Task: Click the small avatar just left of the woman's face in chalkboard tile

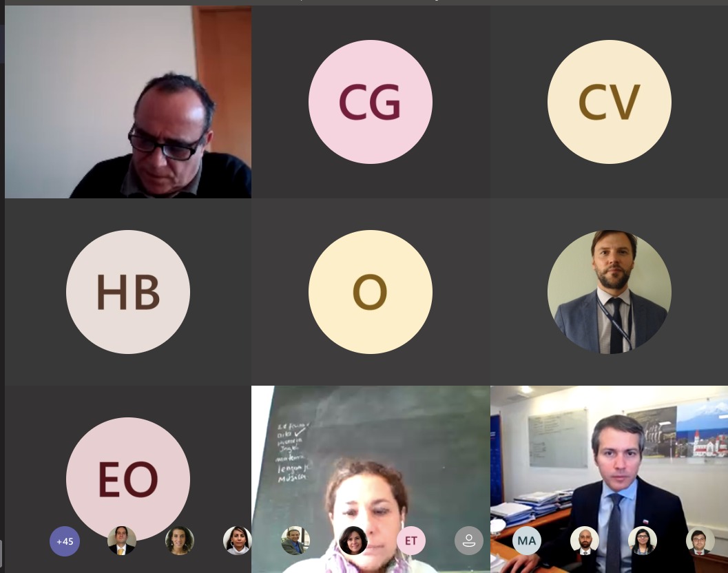Action: pos(295,541)
